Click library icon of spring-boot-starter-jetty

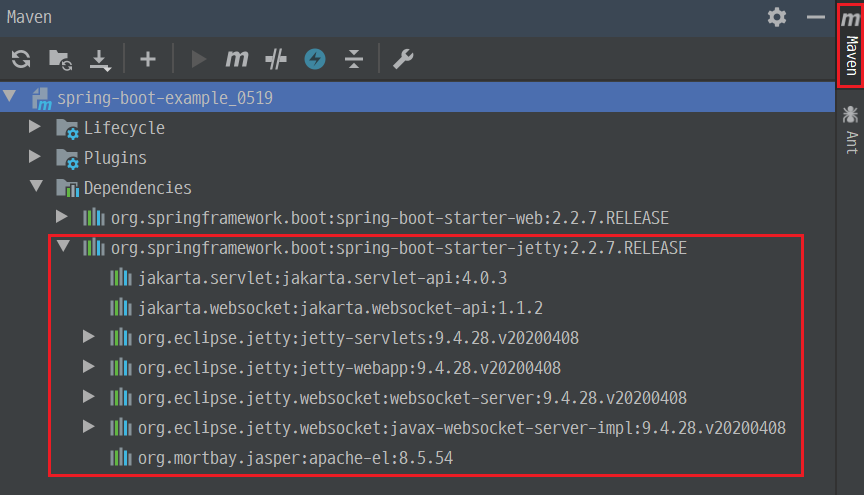click(x=94, y=248)
